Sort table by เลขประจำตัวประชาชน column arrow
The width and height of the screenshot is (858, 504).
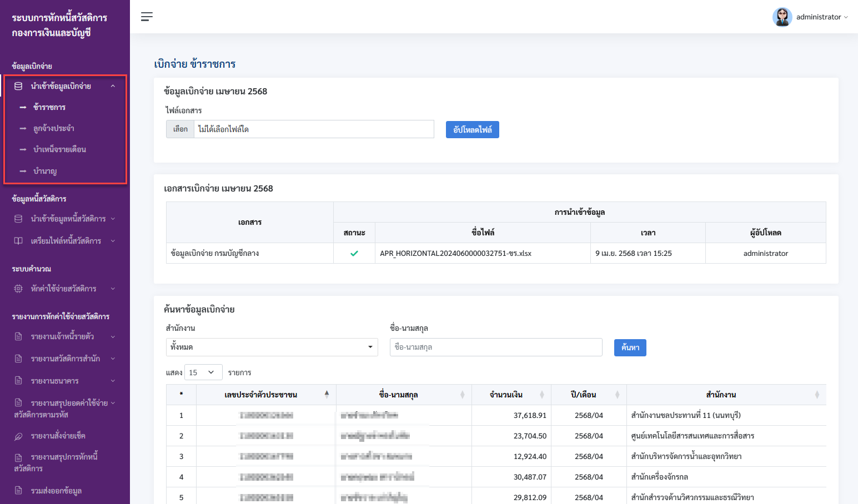click(327, 395)
